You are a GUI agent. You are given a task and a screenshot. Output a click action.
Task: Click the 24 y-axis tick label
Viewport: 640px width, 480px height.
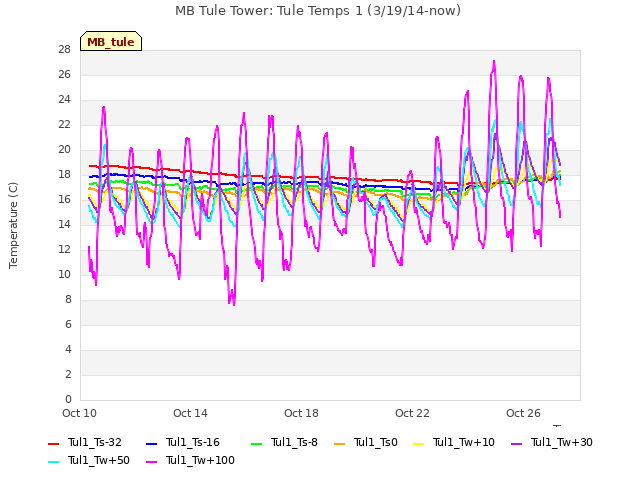(65, 100)
